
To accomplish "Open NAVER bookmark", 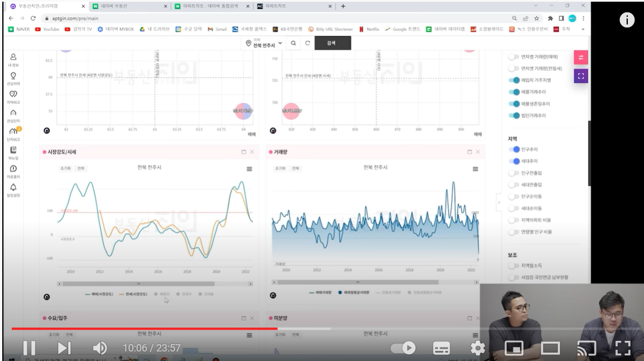I will pyautogui.click(x=19, y=29).
